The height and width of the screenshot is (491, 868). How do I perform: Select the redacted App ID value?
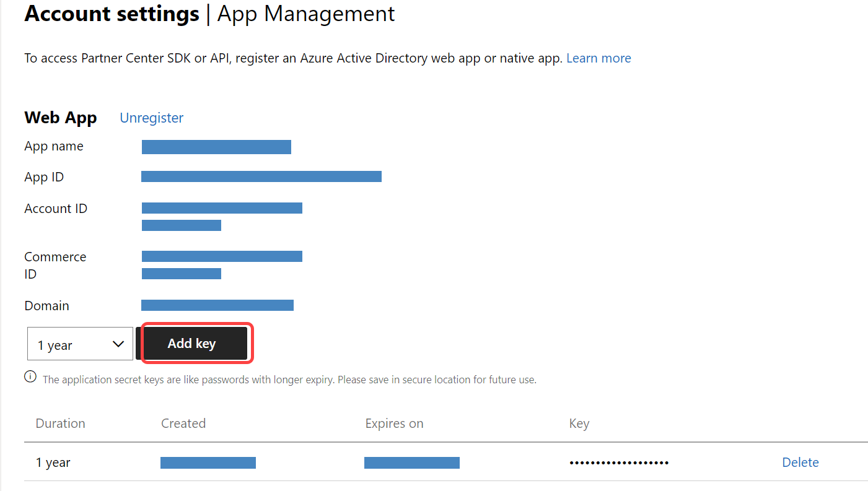pyautogui.click(x=261, y=176)
